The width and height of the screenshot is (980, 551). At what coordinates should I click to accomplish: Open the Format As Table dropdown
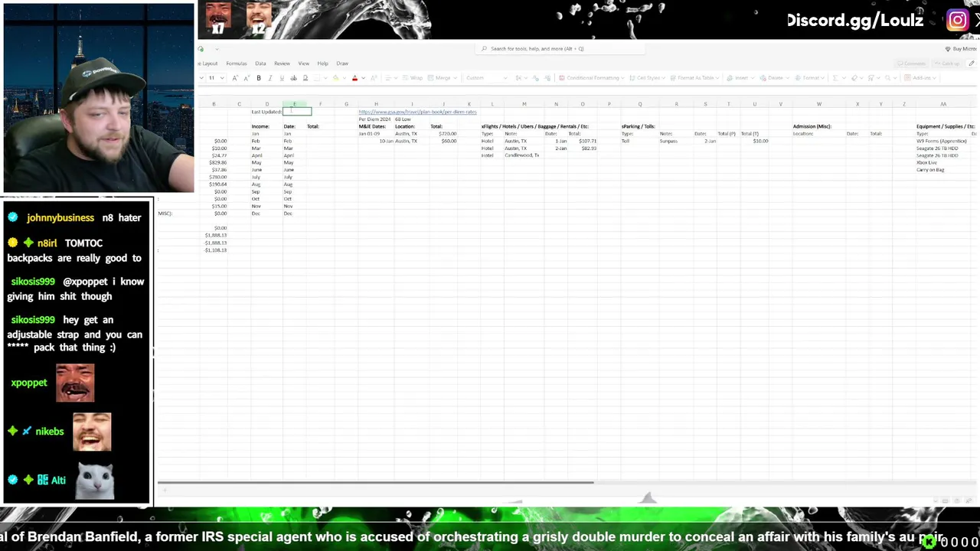(694, 77)
